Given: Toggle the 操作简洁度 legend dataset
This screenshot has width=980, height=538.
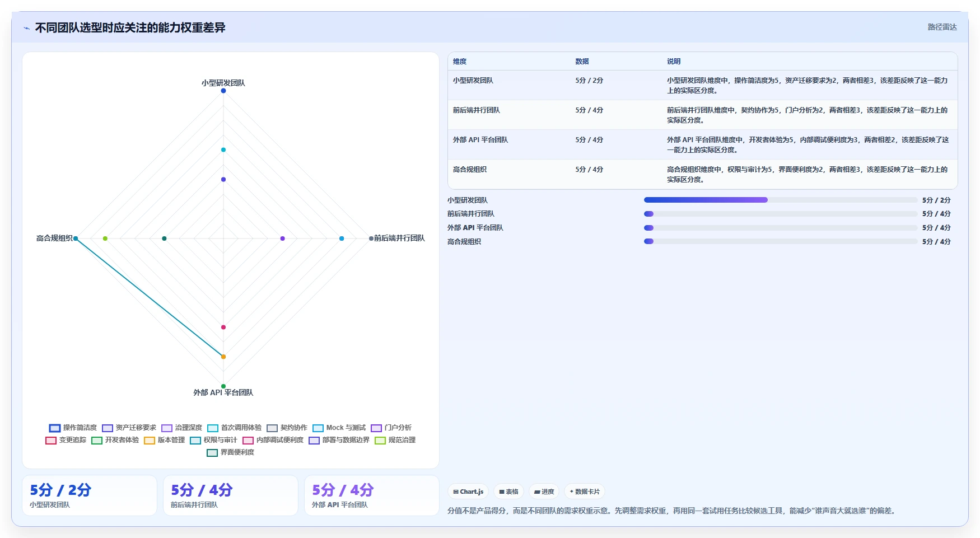Looking at the screenshot, I should [x=73, y=428].
